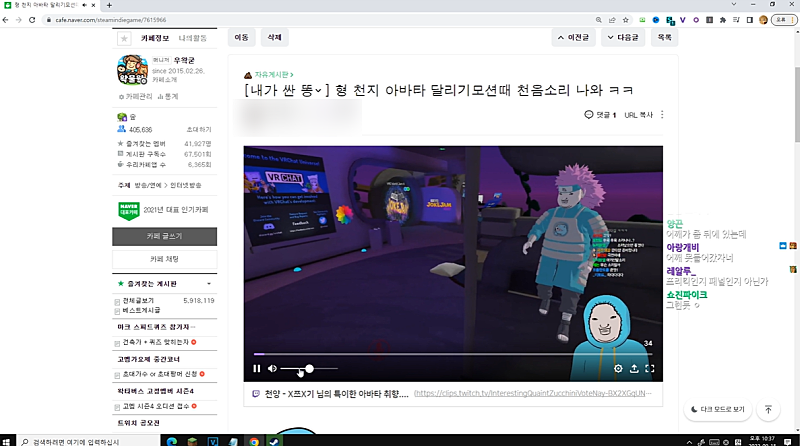Click the 삭제 button above the post
800x446 pixels.
pos(274,37)
